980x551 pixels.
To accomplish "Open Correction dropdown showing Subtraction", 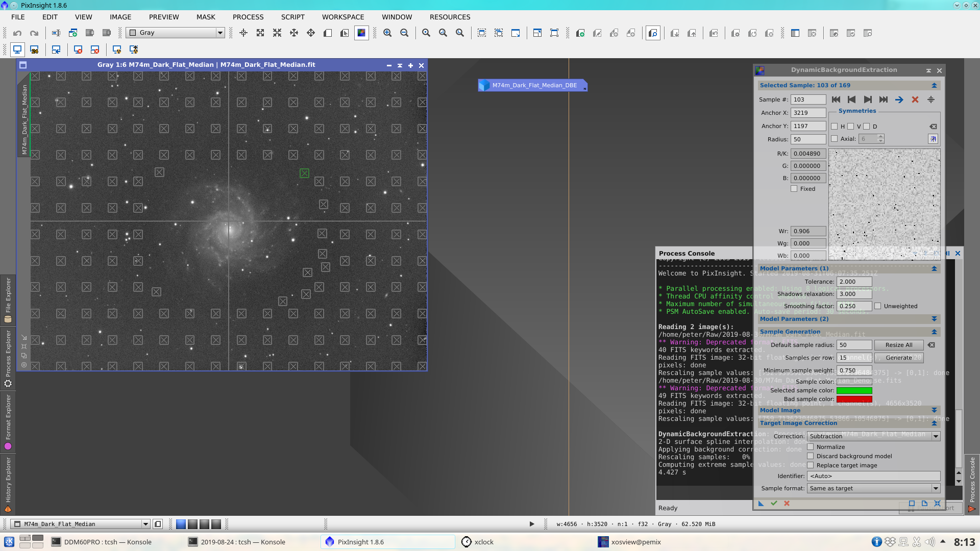I will tap(873, 436).
